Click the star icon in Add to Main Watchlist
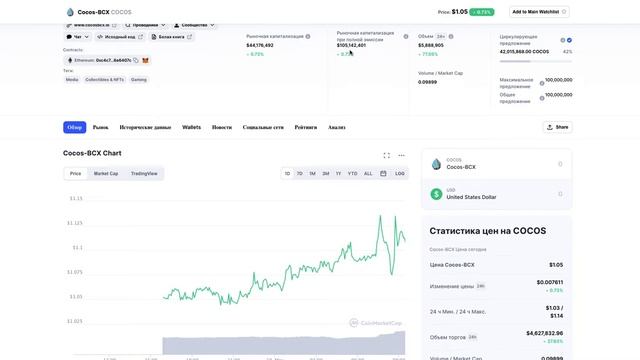 tap(564, 12)
